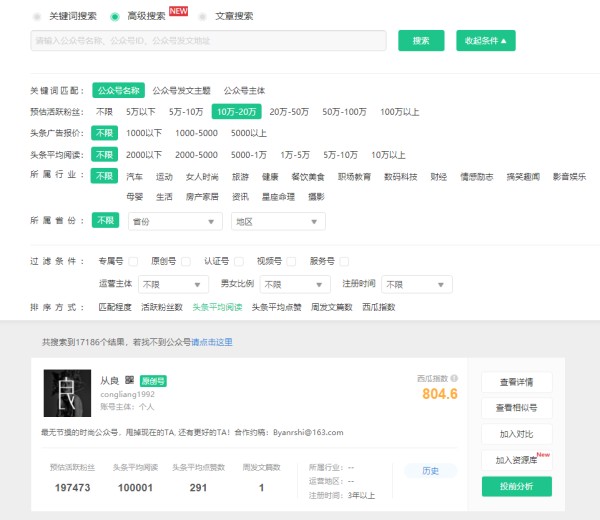Screen dimensions: 600x520
Task: Expand the 注册时间 dropdown
Action: [x=417, y=284]
